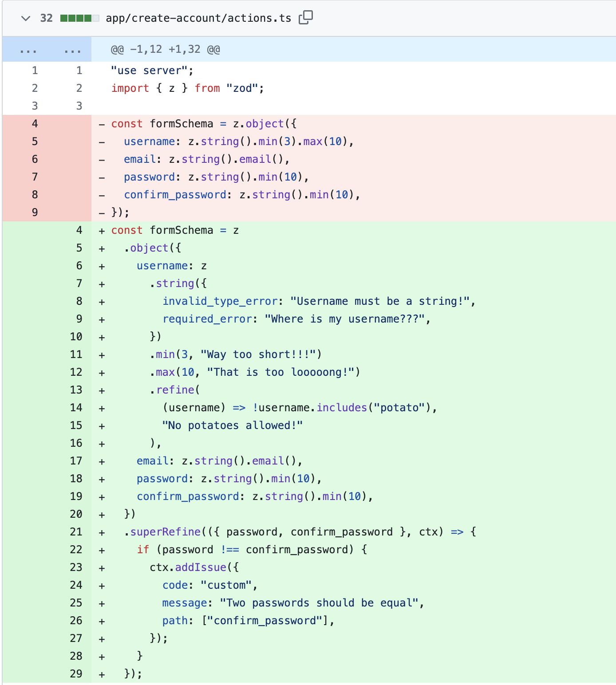Click the .min(3, "Way too short!!!") line
This screenshot has width=616, height=685.
click(x=236, y=354)
